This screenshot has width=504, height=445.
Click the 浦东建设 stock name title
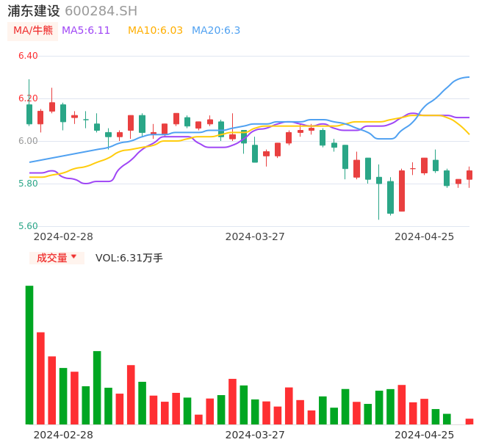coord(34,11)
